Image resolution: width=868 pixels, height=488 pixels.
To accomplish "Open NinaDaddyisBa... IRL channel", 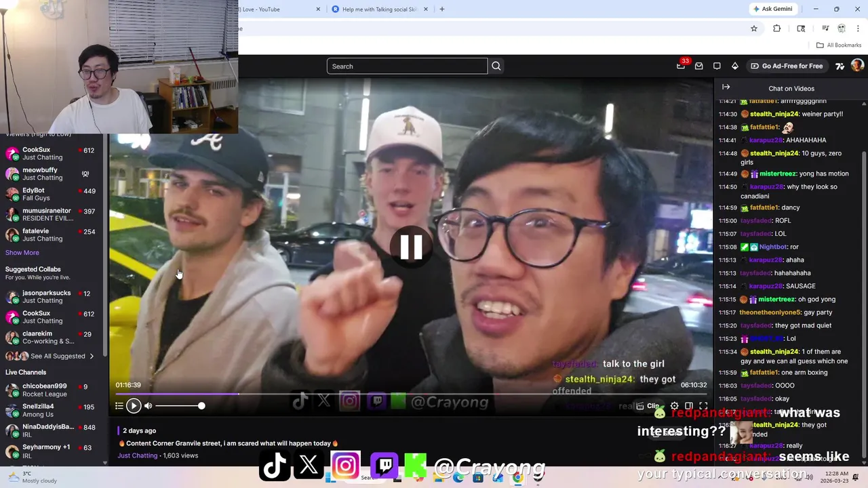I will click(51, 431).
